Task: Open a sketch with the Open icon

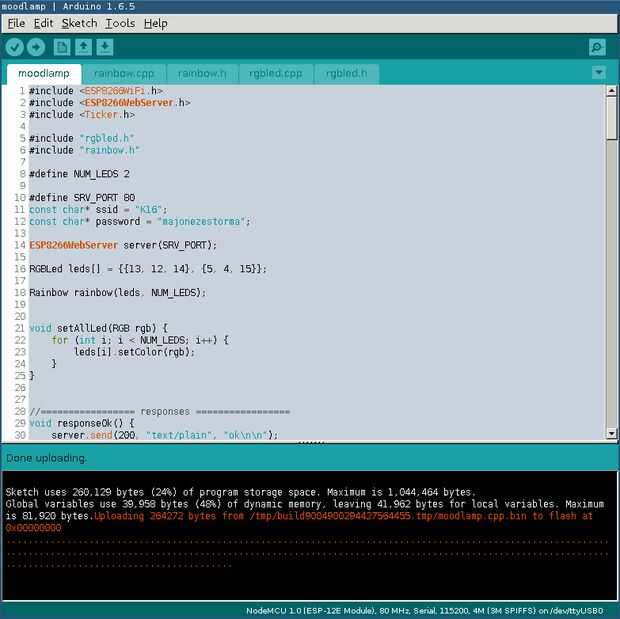Action: pos(83,47)
